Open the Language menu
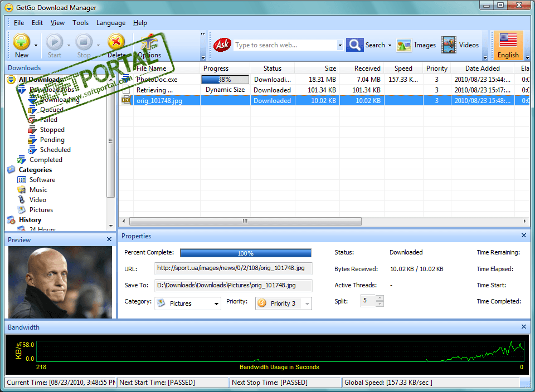Screen dimensions: 535x392 point(111,23)
